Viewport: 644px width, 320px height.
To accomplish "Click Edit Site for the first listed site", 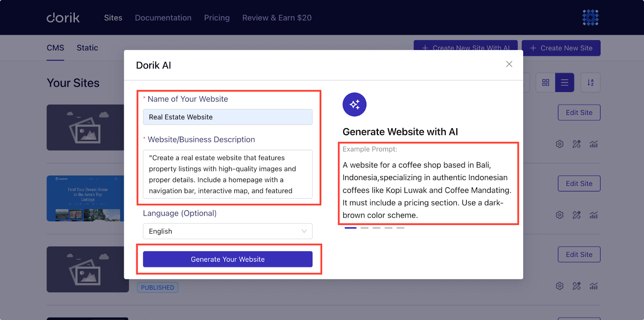I will point(579,112).
